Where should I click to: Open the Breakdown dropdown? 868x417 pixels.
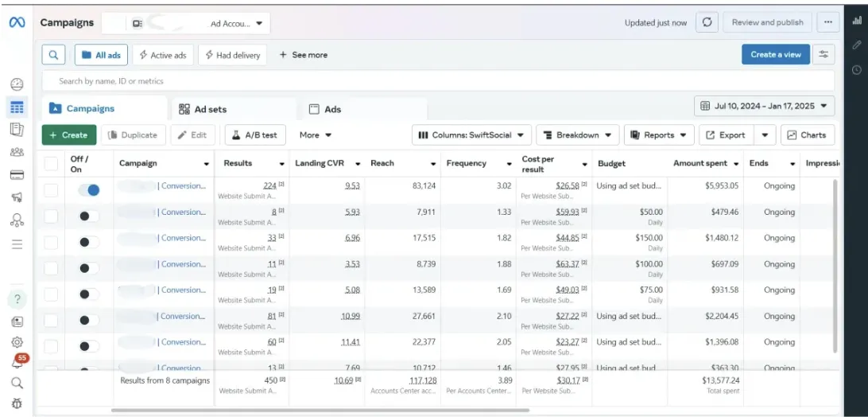pyautogui.click(x=578, y=135)
